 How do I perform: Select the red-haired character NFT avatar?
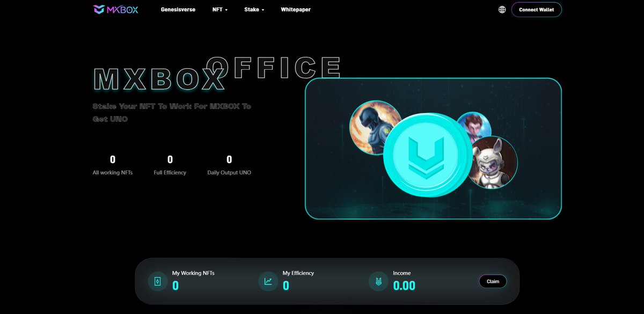[474, 128]
